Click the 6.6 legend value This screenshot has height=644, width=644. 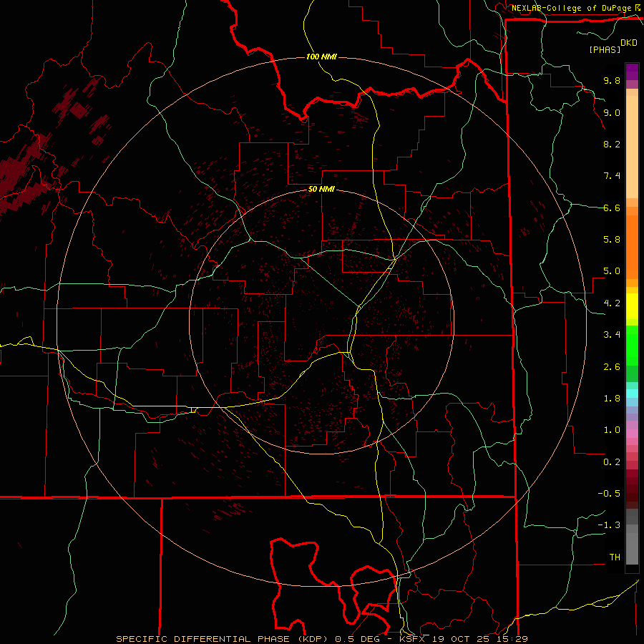612,208
